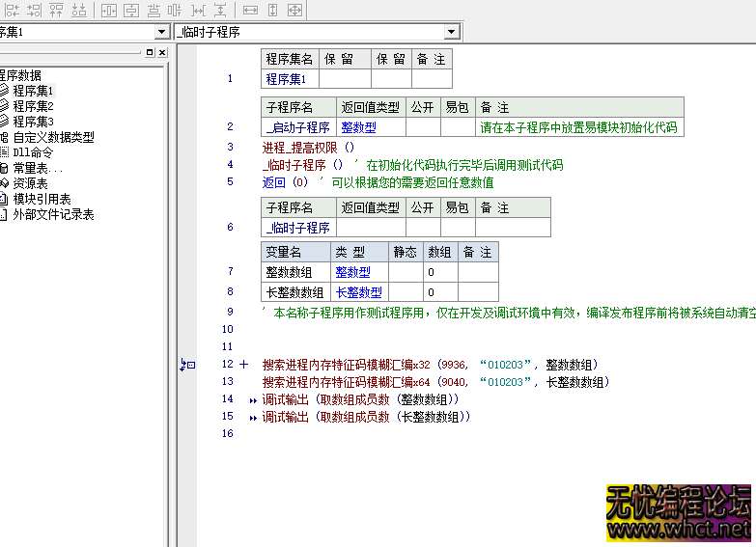Select 程序集2 in the tree

(x=33, y=106)
